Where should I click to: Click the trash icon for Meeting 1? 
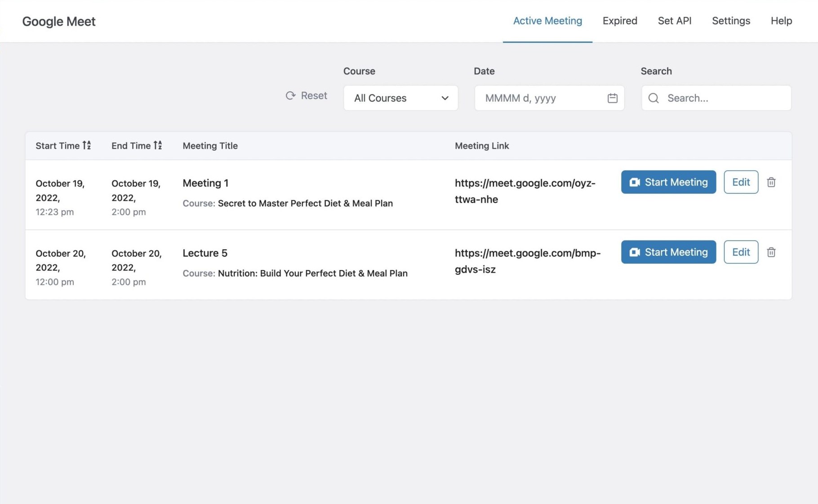771,182
